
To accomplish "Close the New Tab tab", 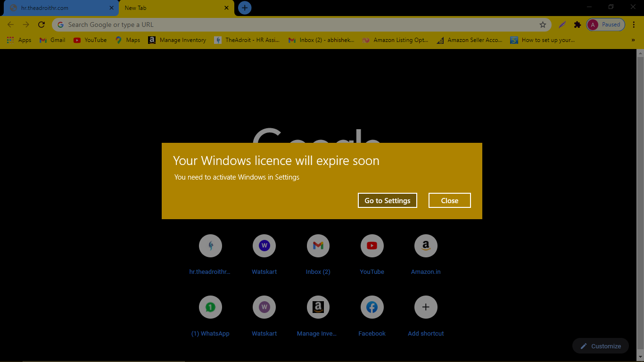I will tap(226, 8).
